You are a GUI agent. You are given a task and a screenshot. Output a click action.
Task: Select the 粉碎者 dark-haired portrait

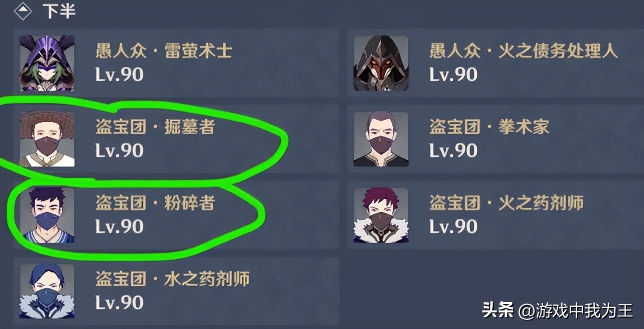[x=47, y=215]
